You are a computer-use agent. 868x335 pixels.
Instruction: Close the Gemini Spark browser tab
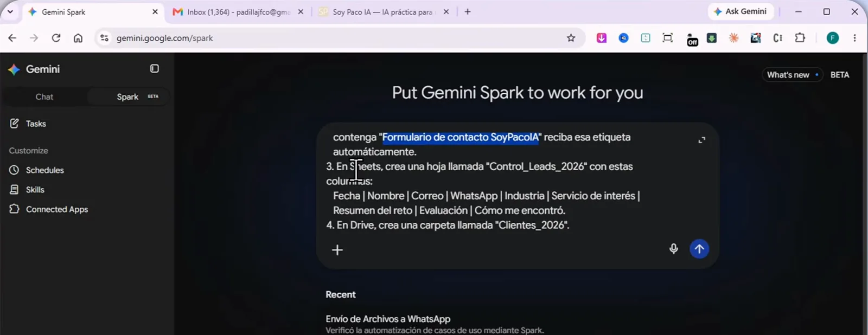(x=155, y=12)
